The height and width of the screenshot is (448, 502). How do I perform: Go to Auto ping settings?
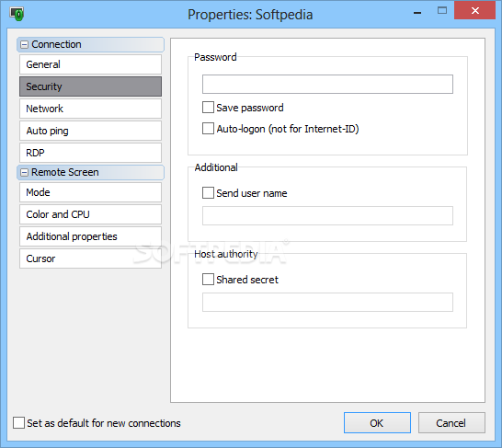click(90, 131)
